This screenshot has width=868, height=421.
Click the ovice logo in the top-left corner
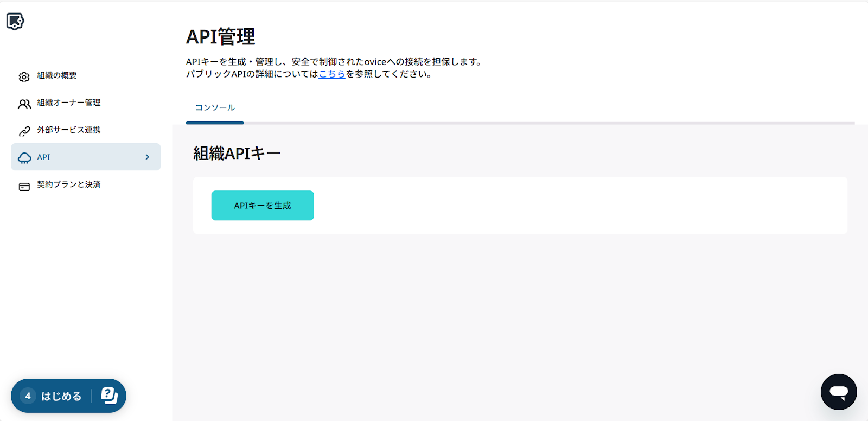point(15,21)
